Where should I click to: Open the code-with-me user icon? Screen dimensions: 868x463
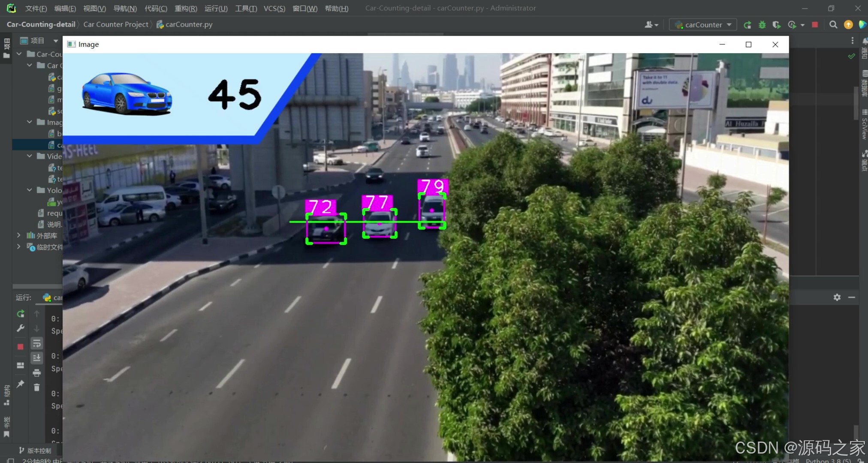tap(651, 25)
